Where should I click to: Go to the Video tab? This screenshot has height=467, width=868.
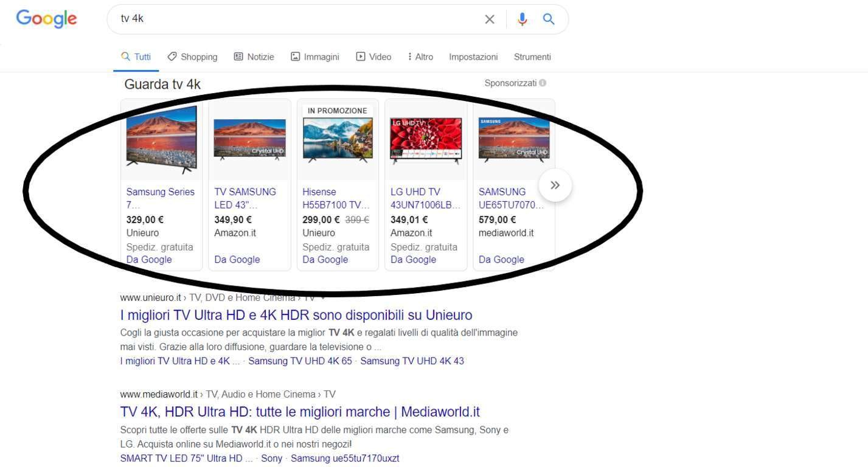pyautogui.click(x=373, y=57)
